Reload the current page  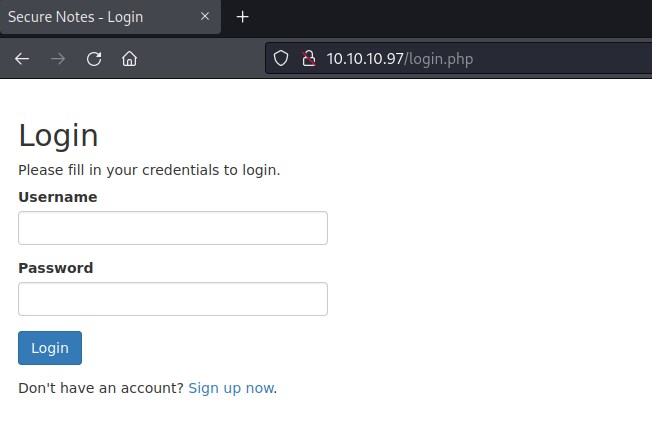click(x=94, y=58)
